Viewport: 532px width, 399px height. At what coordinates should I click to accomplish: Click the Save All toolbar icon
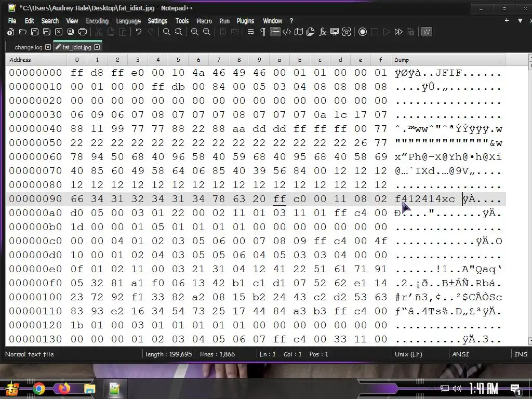[x=46, y=32]
